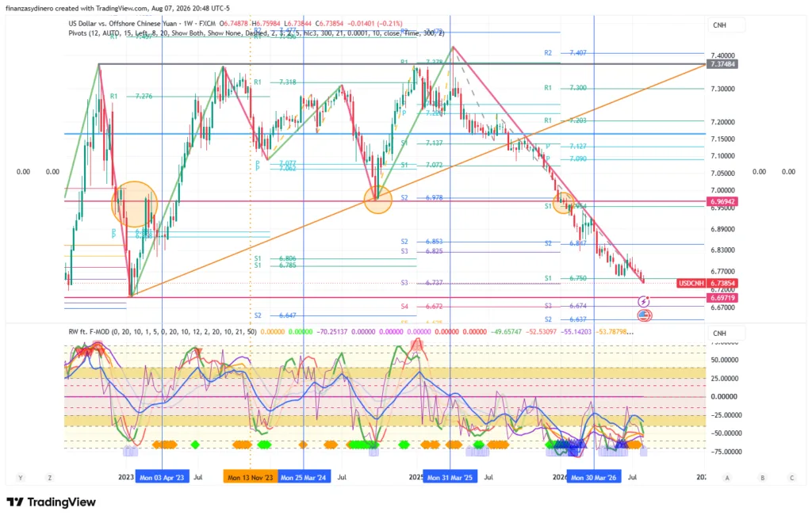Click the S1 6.750 pivot label
The height and width of the screenshot is (519, 812).
coord(565,278)
